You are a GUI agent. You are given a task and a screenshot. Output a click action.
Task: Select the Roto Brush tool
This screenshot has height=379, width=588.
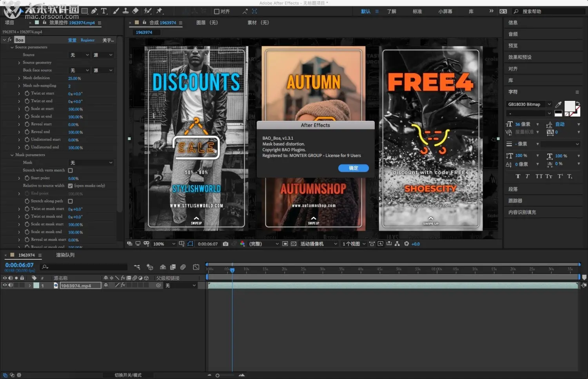(148, 11)
